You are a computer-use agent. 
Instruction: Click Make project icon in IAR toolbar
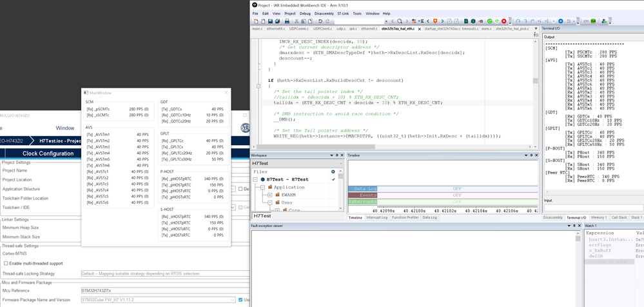point(474,21)
